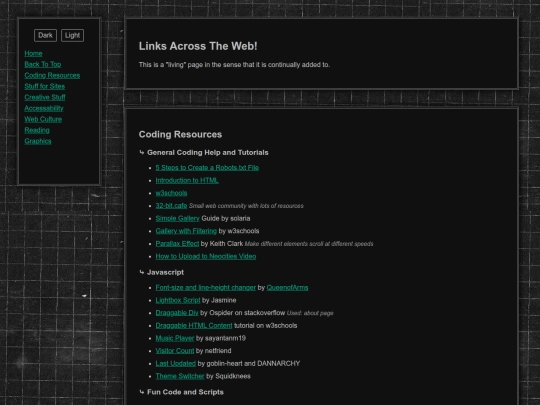The height and width of the screenshot is (405, 540).
Task: Click the Javascript subheading
Action: pos(165,272)
